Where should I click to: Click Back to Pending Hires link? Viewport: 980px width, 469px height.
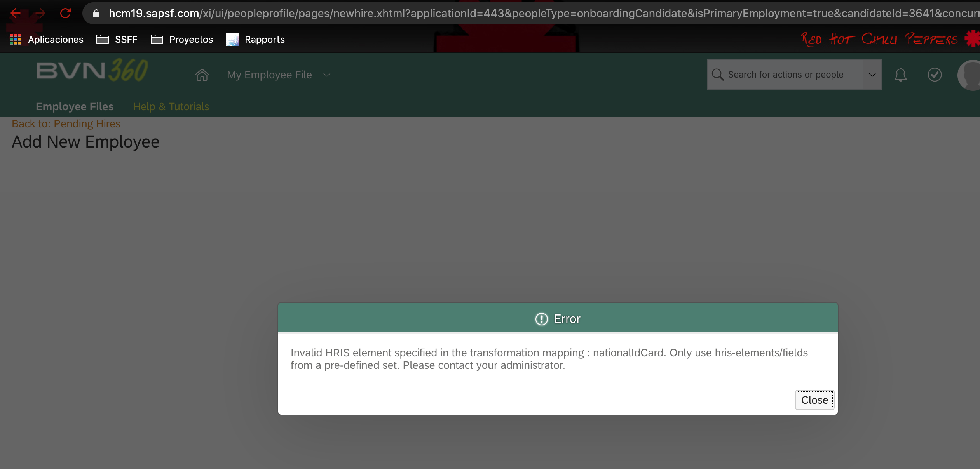pyautogui.click(x=66, y=123)
